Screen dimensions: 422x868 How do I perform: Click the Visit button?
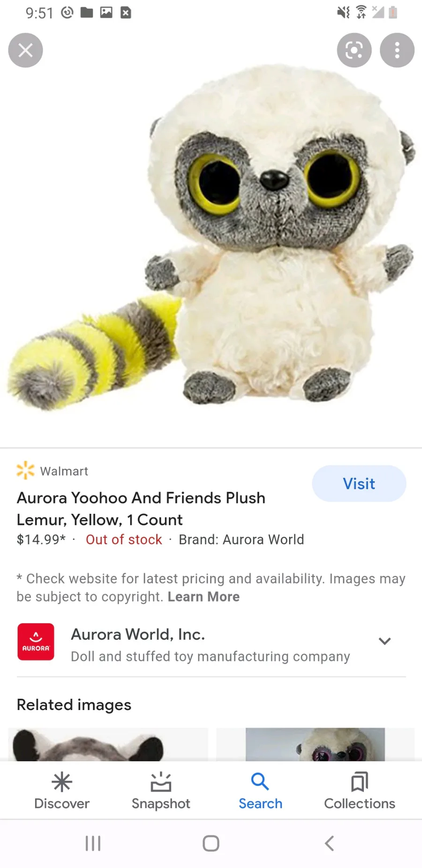(x=359, y=484)
